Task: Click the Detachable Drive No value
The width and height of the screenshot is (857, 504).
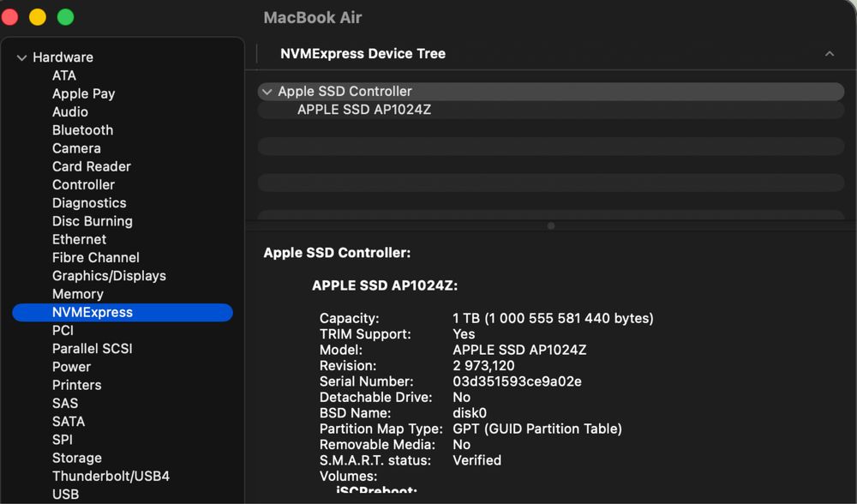Action: click(x=461, y=398)
